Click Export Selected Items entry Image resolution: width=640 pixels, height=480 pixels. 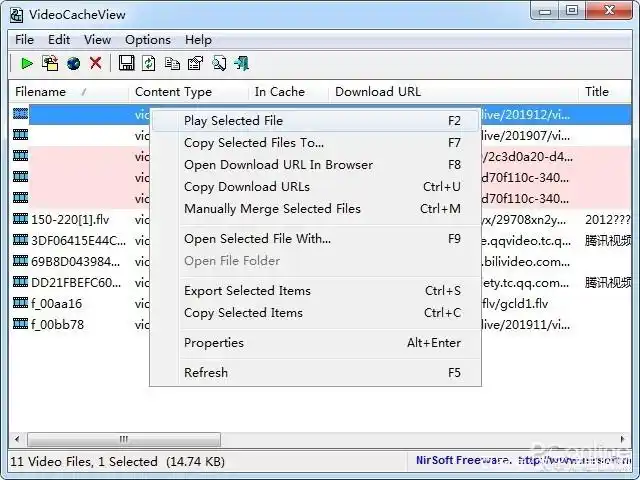point(247,291)
